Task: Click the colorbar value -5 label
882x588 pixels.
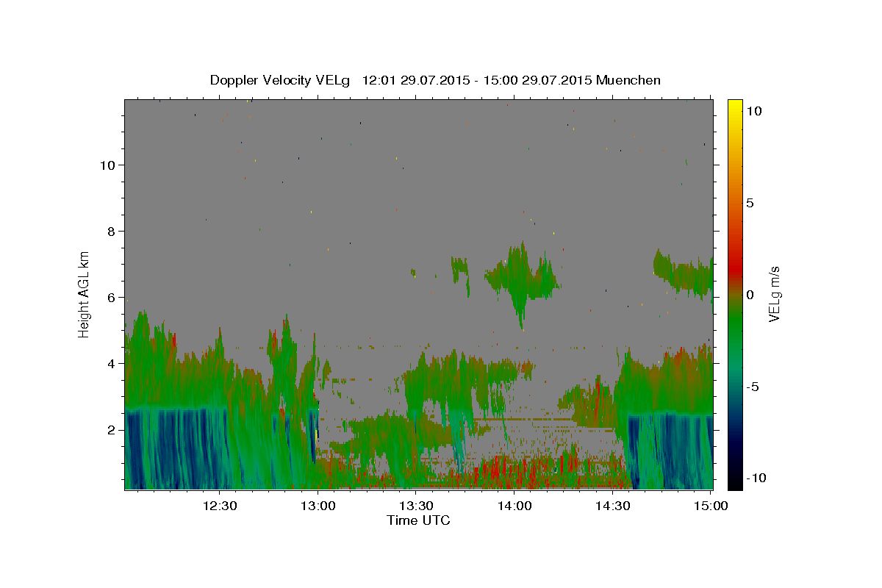Action: [752, 386]
